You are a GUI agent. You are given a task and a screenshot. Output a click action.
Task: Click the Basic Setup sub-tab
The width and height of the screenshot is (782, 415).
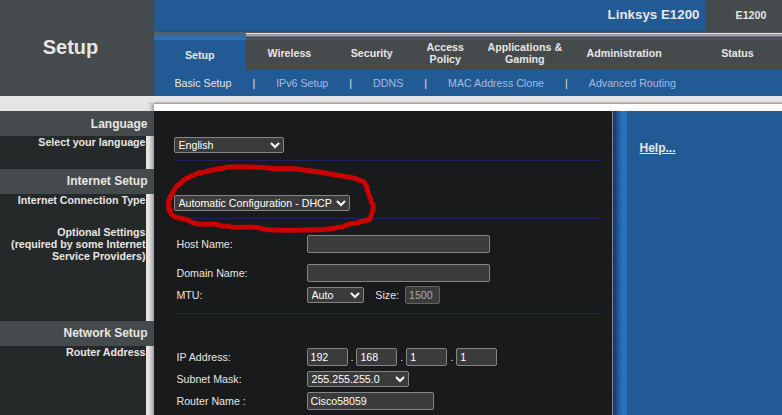(203, 83)
